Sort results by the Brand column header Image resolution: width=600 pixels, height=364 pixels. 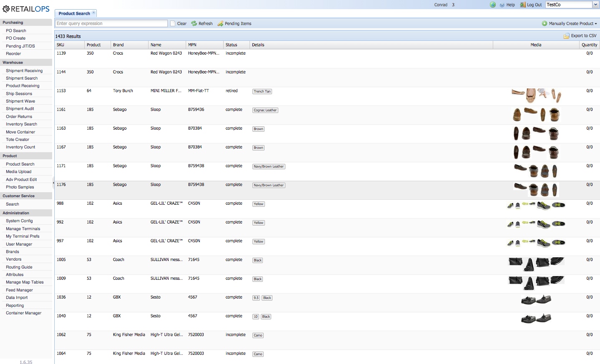point(118,45)
